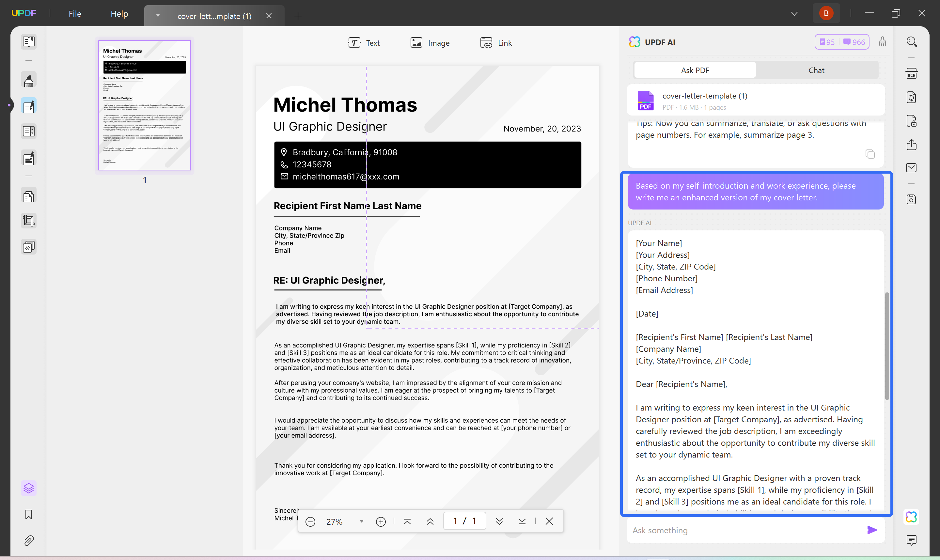Open the Share panel
Image resolution: width=940 pixels, height=560 pixels.
tap(912, 145)
